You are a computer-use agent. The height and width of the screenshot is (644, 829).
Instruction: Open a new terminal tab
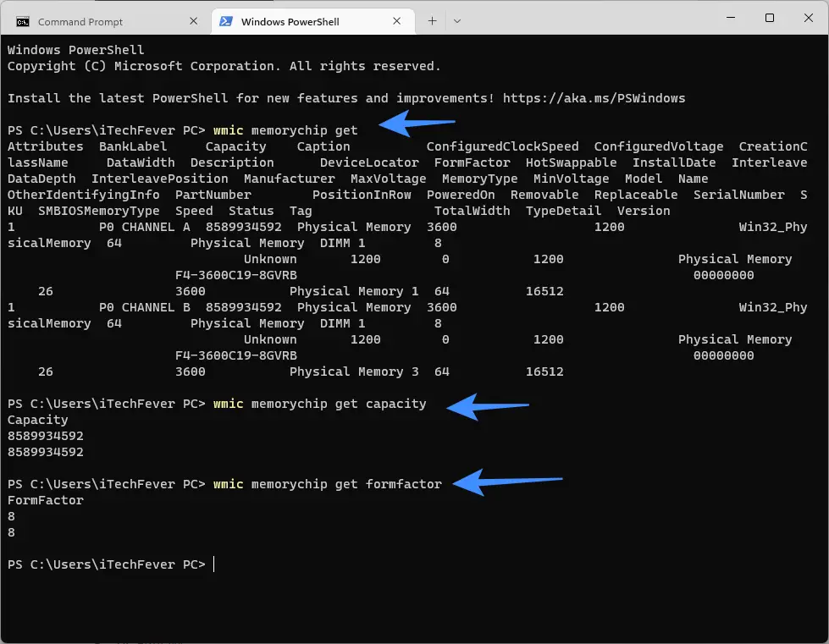[x=432, y=21]
